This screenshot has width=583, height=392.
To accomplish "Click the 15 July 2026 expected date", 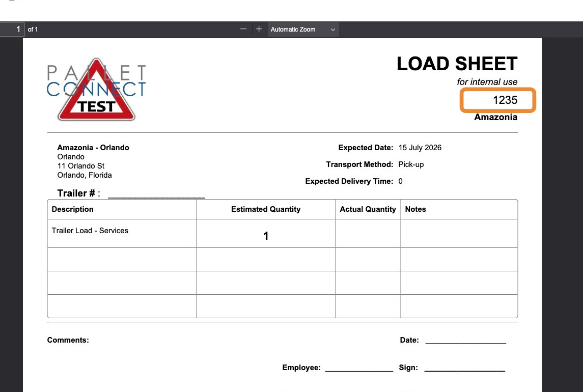I will [x=420, y=148].
